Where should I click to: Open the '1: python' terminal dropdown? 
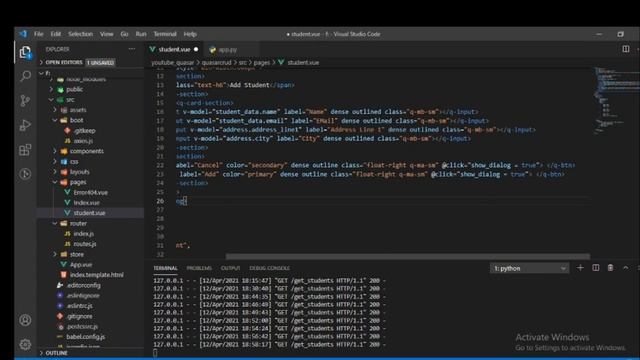pyautogui.click(x=529, y=268)
